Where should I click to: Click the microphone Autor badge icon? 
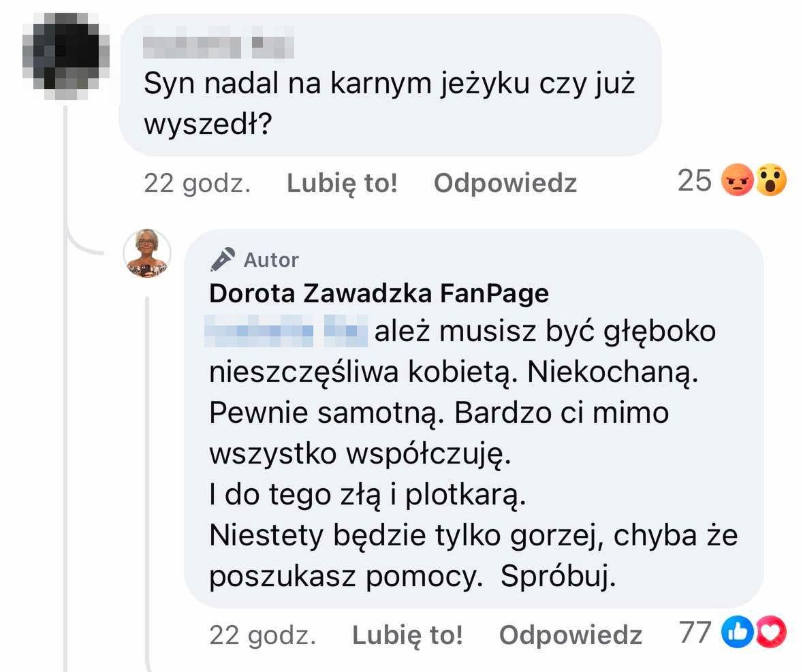(222, 259)
